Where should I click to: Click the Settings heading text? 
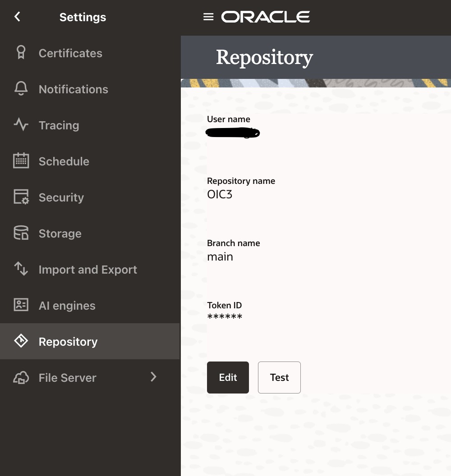coord(83,17)
